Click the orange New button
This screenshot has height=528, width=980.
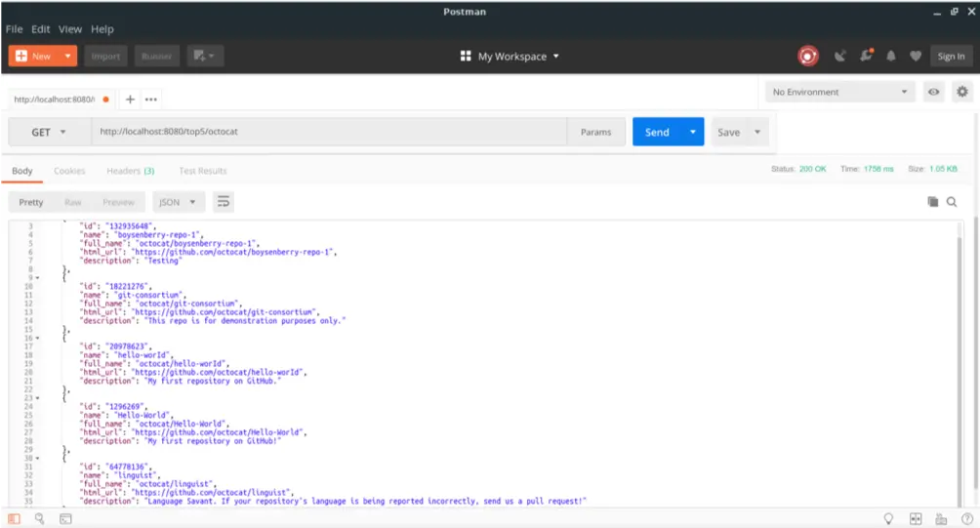(x=34, y=57)
